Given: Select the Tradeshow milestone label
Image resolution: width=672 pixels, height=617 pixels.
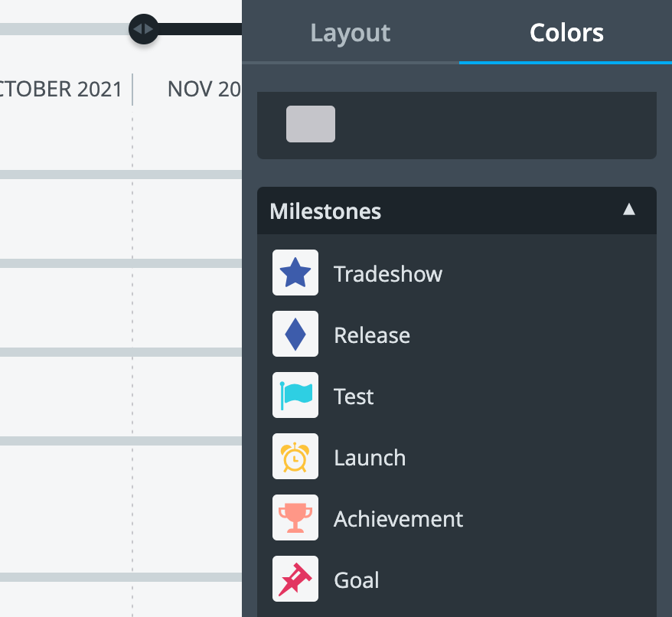Looking at the screenshot, I should tap(388, 273).
